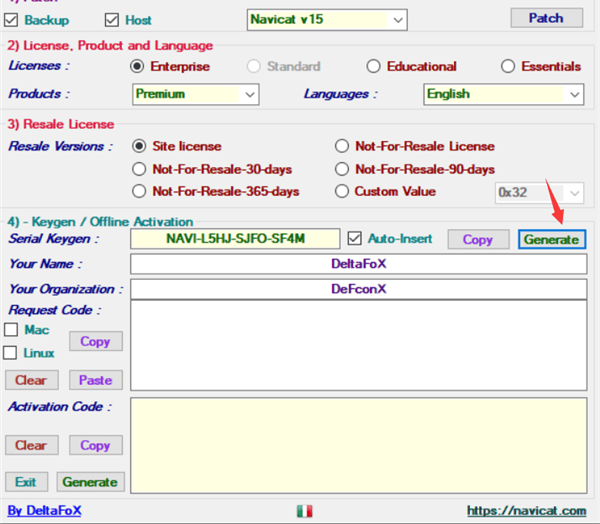
Task: Select the Educational license radio button
Action: pyautogui.click(x=373, y=67)
